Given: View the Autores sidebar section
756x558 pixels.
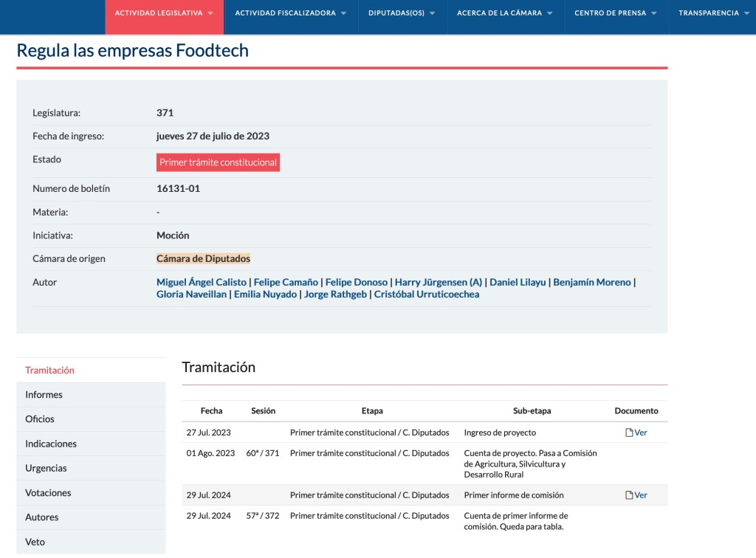Looking at the screenshot, I should tap(42, 517).
